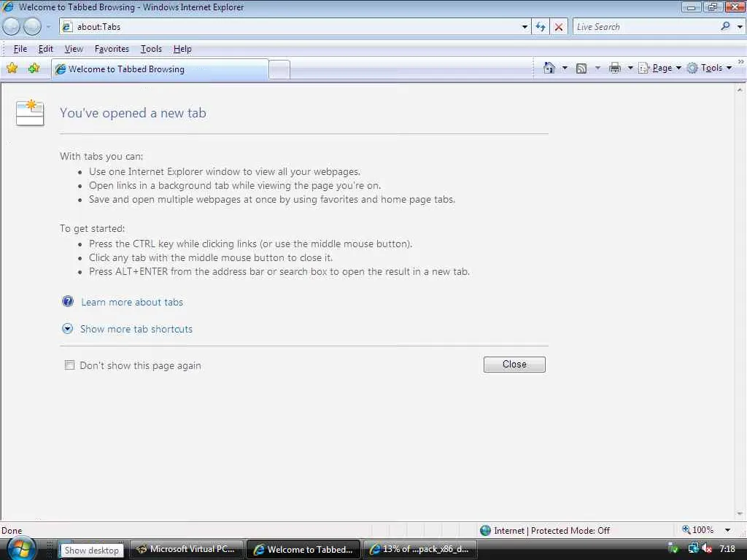Image resolution: width=747 pixels, height=560 pixels.
Task: Click the 100% zoom level button
Action: coord(698,530)
